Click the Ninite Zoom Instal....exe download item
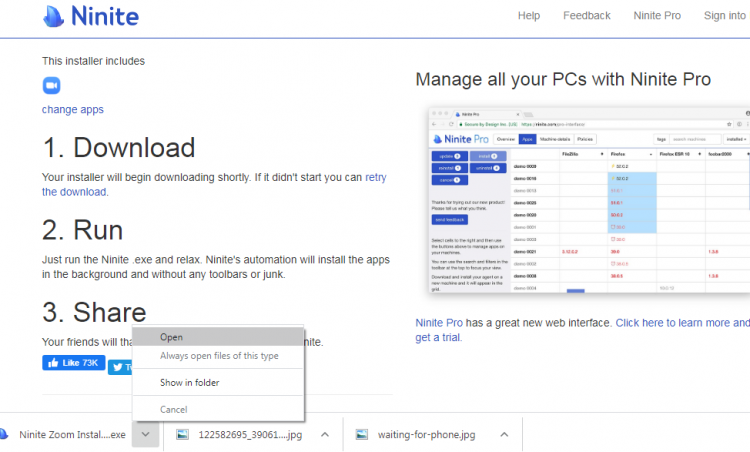 (x=72, y=435)
